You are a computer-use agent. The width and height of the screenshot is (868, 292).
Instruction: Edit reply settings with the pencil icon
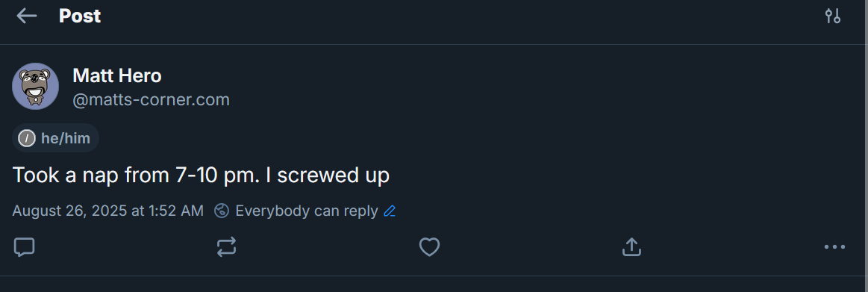[390, 211]
